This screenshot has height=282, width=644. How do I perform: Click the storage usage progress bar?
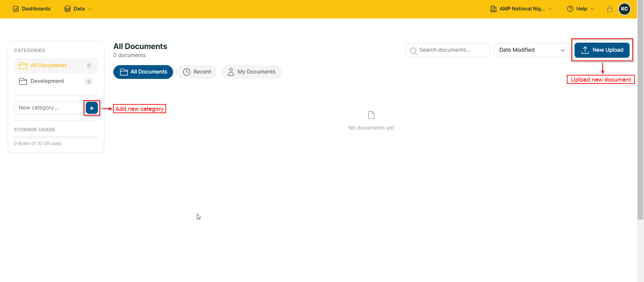pyautogui.click(x=56, y=137)
